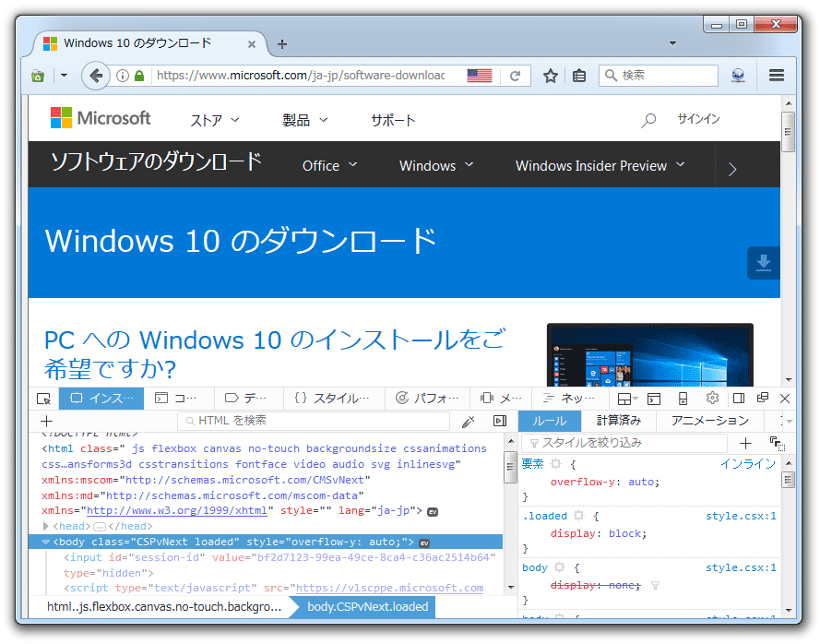Toggle the inspector sidebar pane
The width and height of the screenshot is (820, 644).
(x=500, y=421)
